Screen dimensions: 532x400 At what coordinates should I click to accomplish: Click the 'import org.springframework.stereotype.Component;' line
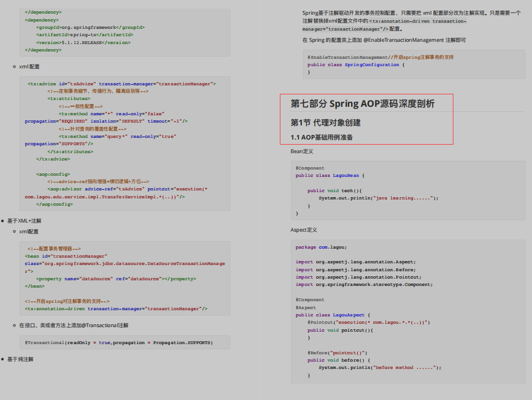[364, 284]
